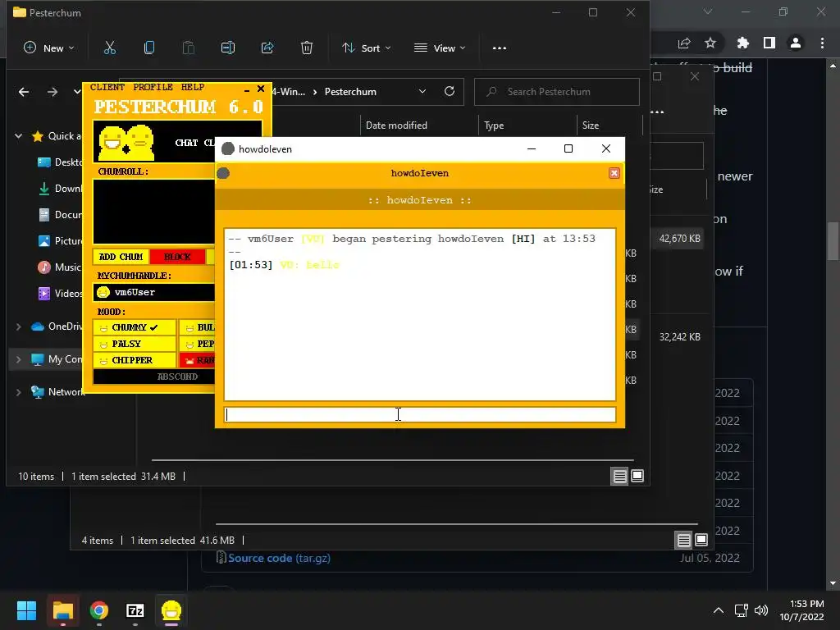Open the Chrome extensions puzzle icon
840x630 pixels.
point(743,43)
